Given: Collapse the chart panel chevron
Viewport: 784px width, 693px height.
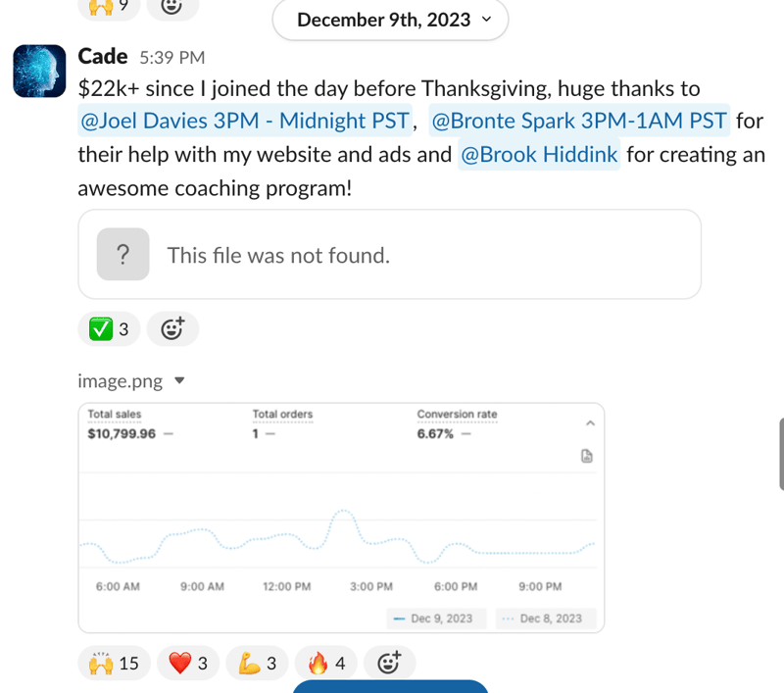Looking at the screenshot, I should coord(591,423).
